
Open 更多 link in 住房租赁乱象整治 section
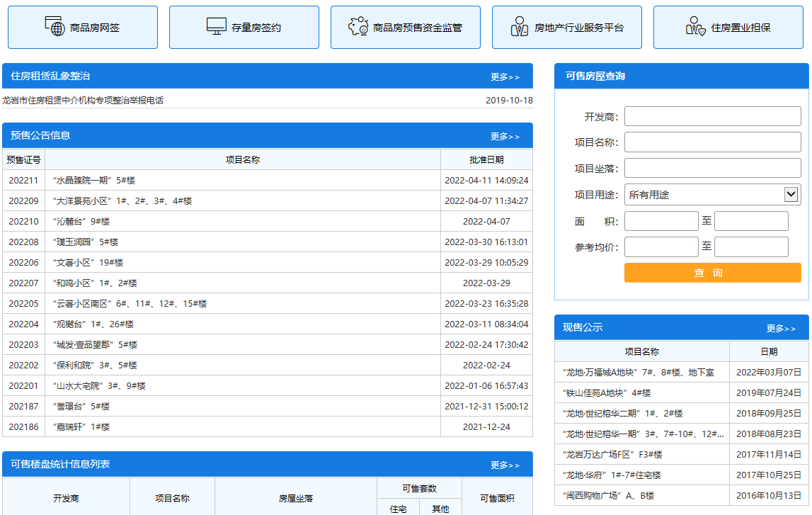pyautogui.click(x=505, y=77)
